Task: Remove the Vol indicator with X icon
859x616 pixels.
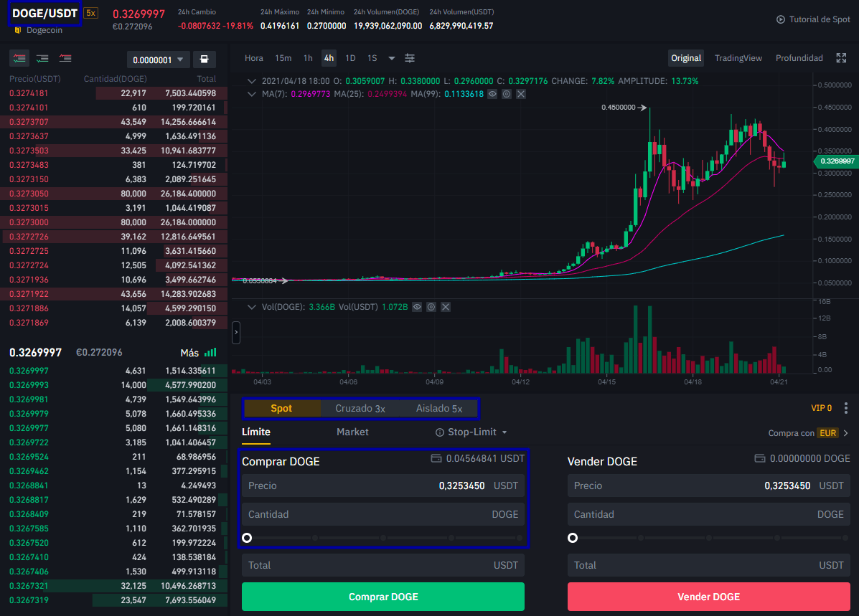Action: coord(446,307)
